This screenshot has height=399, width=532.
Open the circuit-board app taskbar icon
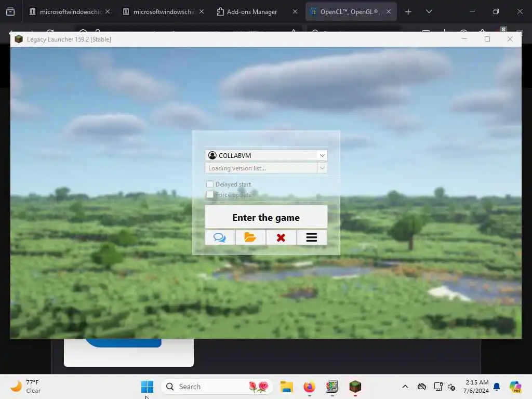[x=332, y=387]
